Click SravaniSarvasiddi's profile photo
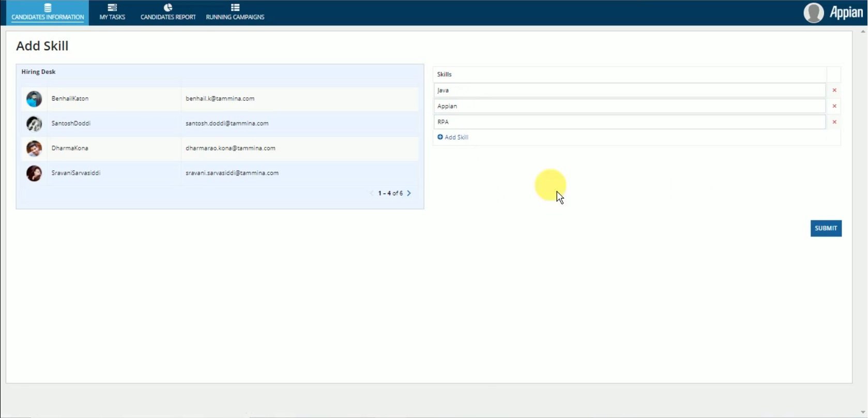Viewport: 868px width, 418px height. pos(34,173)
